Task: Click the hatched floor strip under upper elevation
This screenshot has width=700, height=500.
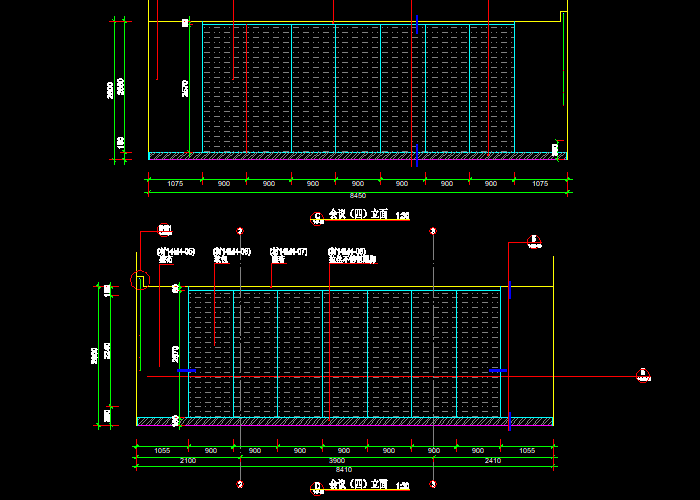Action: pos(357,156)
